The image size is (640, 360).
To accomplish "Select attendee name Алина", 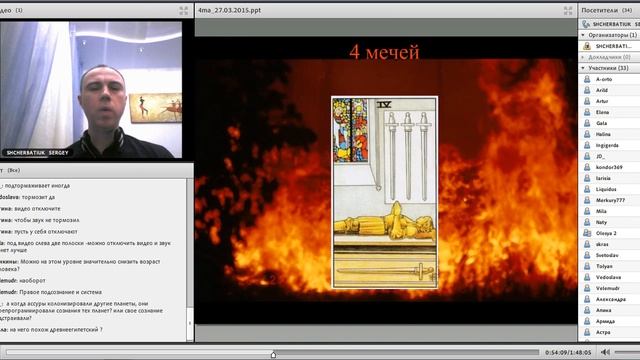I will (x=603, y=310).
